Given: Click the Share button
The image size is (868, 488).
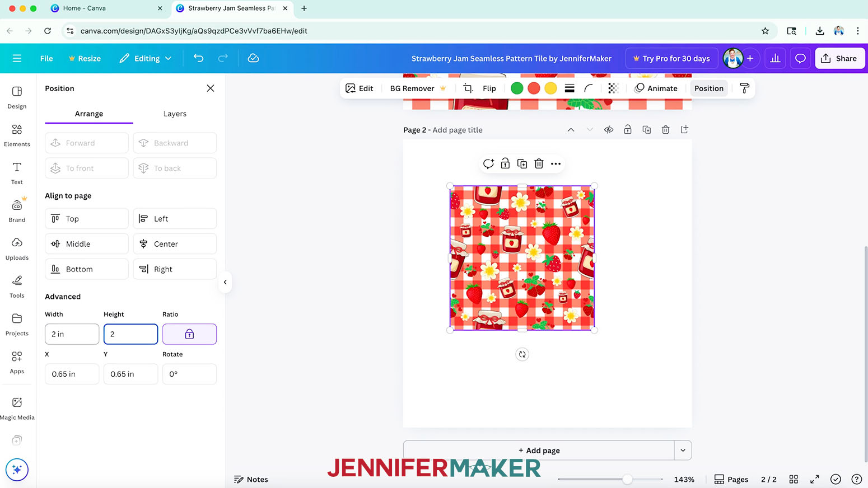Looking at the screenshot, I should coord(839,58).
